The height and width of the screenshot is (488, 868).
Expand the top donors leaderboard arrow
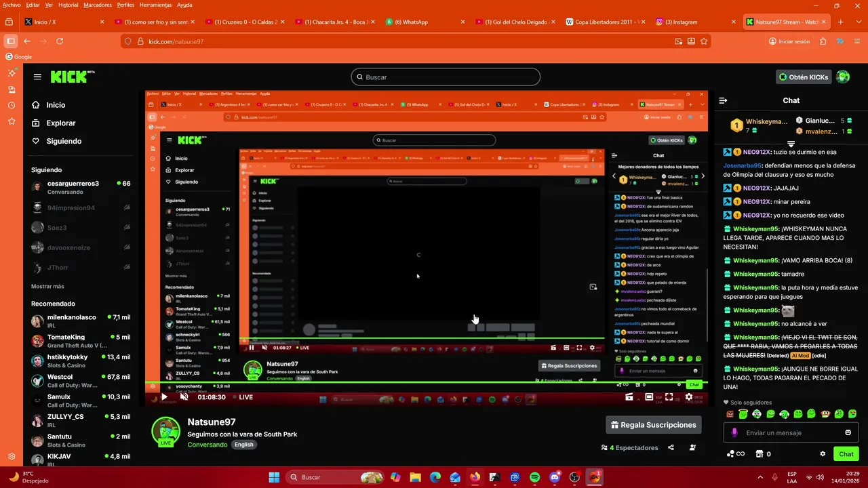click(x=791, y=144)
